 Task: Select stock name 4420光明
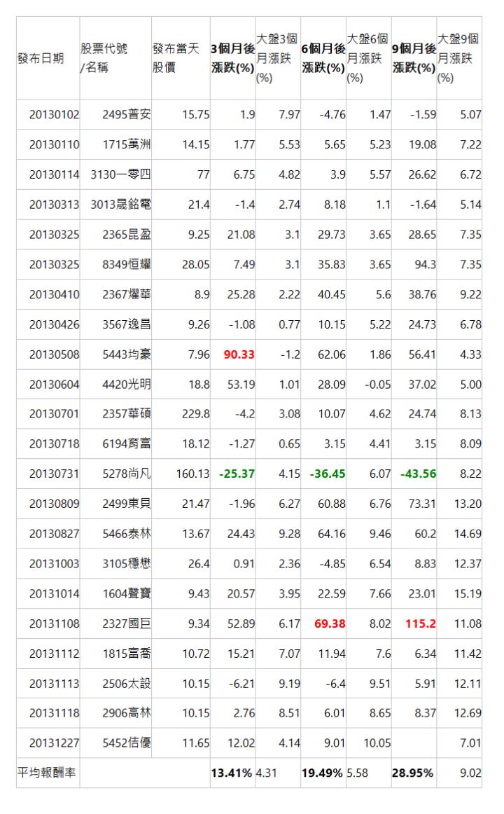(x=127, y=385)
